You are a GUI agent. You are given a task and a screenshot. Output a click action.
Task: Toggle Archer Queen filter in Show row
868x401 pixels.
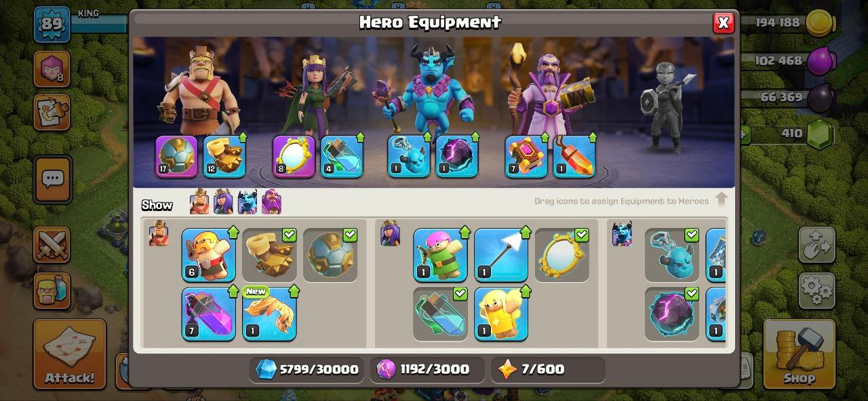pos(223,202)
